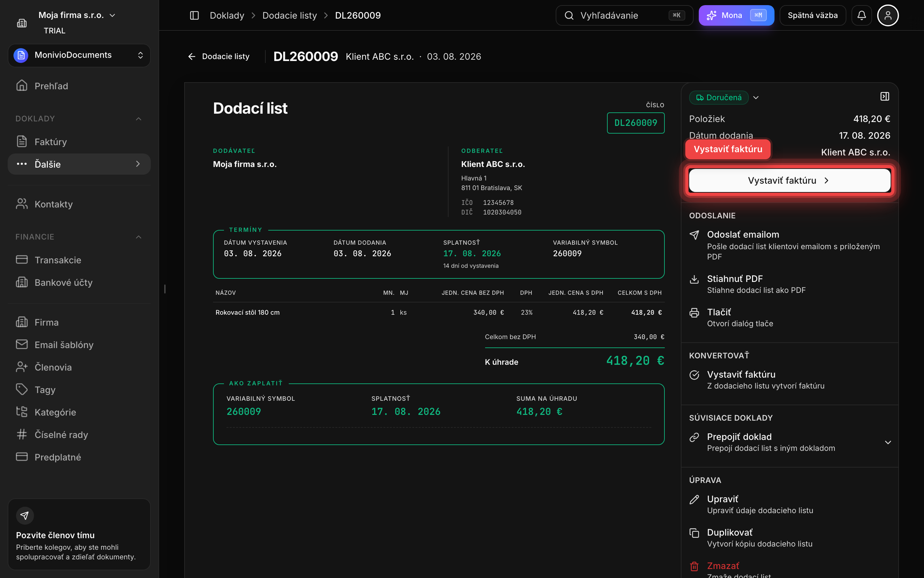
Task: Click the Prehľad home icon
Action: point(22,86)
